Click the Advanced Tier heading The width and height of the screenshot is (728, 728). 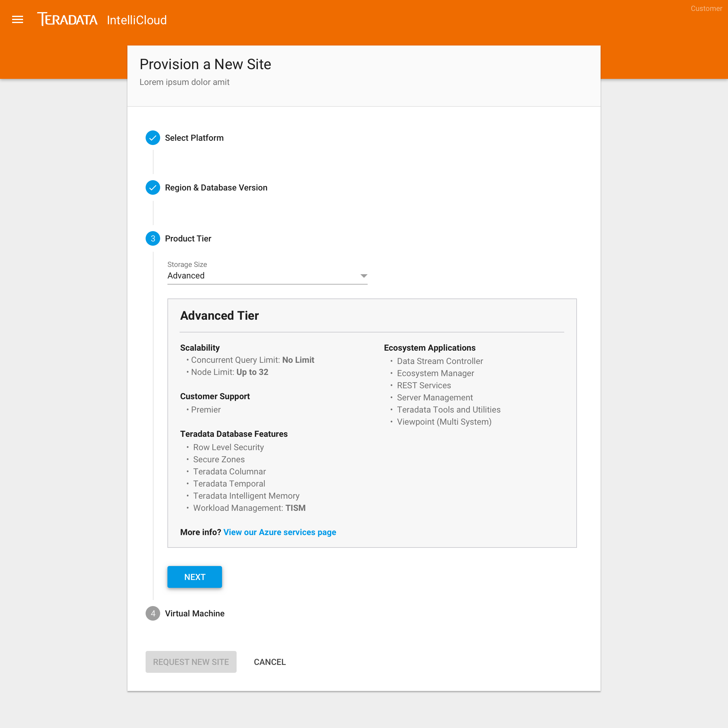pyautogui.click(x=219, y=315)
